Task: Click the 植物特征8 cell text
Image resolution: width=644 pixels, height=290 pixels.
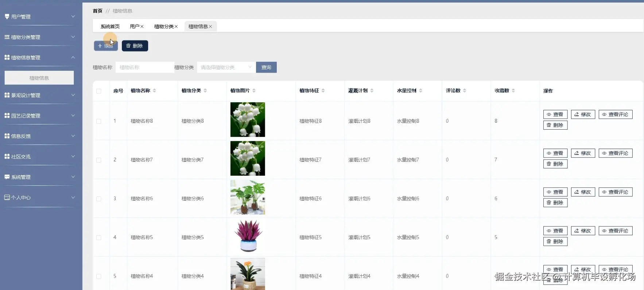Action: (x=310, y=121)
